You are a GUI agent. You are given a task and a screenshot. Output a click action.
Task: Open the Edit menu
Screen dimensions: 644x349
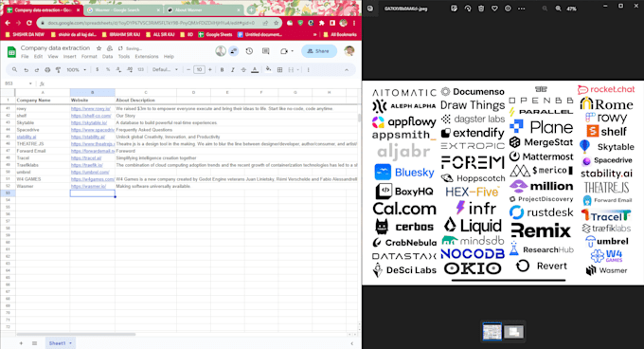tap(38, 56)
